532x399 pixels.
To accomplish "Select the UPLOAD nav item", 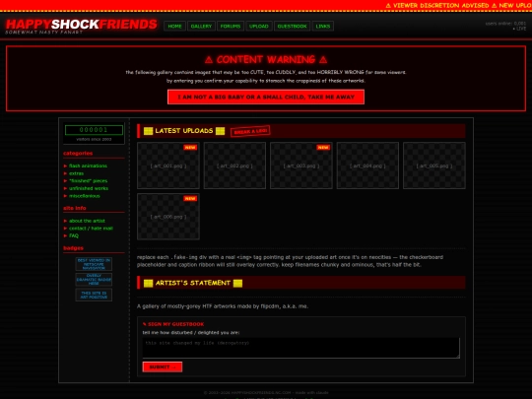I will (259, 27).
